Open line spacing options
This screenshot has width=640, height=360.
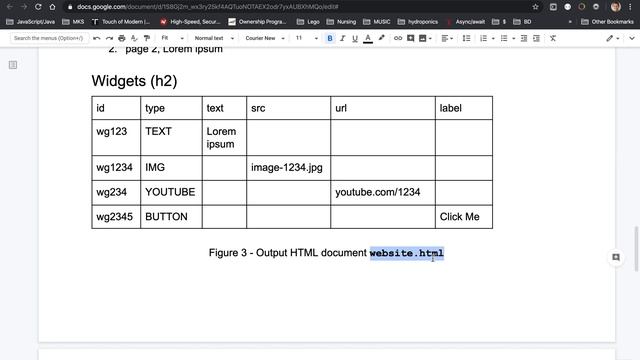point(466,38)
